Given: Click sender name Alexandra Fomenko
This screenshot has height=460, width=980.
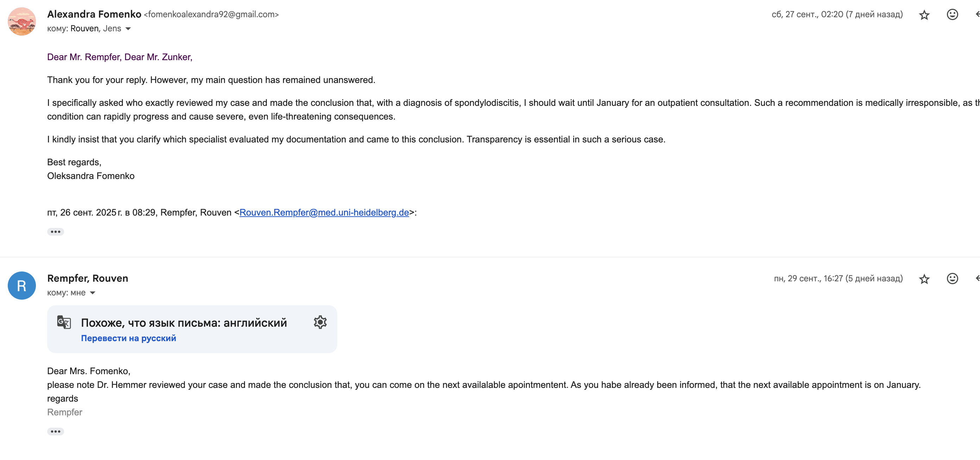Looking at the screenshot, I should pyautogui.click(x=94, y=14).
